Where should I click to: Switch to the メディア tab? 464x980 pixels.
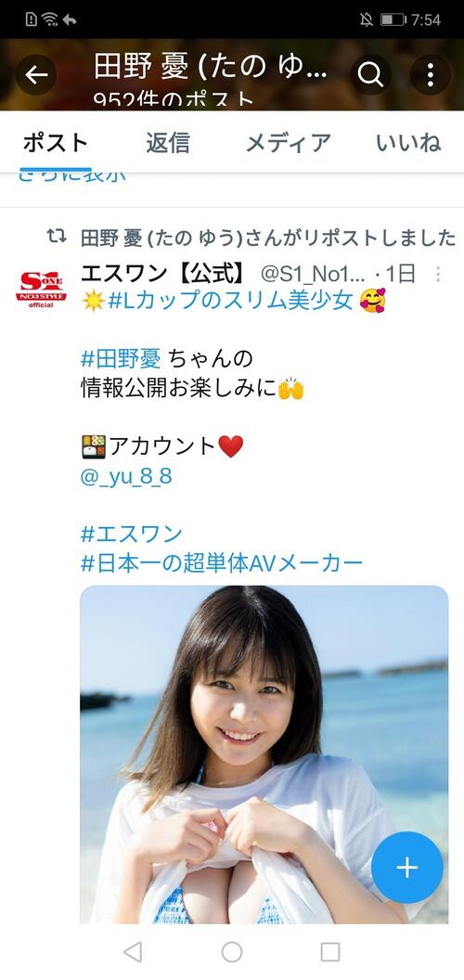pos(288,143)
